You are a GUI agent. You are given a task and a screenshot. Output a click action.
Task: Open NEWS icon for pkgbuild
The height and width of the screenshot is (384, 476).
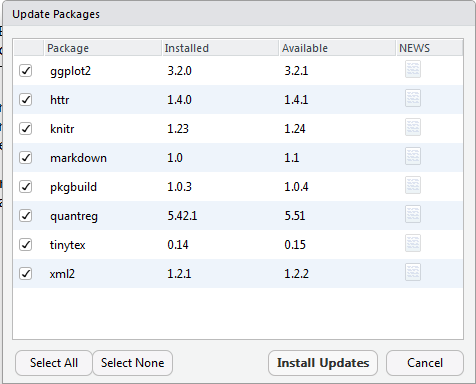413,185
